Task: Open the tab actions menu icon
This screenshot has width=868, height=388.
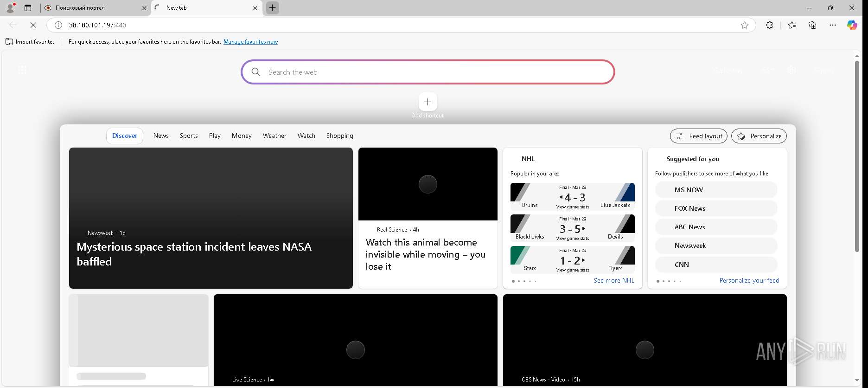Action: [x=28, y=8]
